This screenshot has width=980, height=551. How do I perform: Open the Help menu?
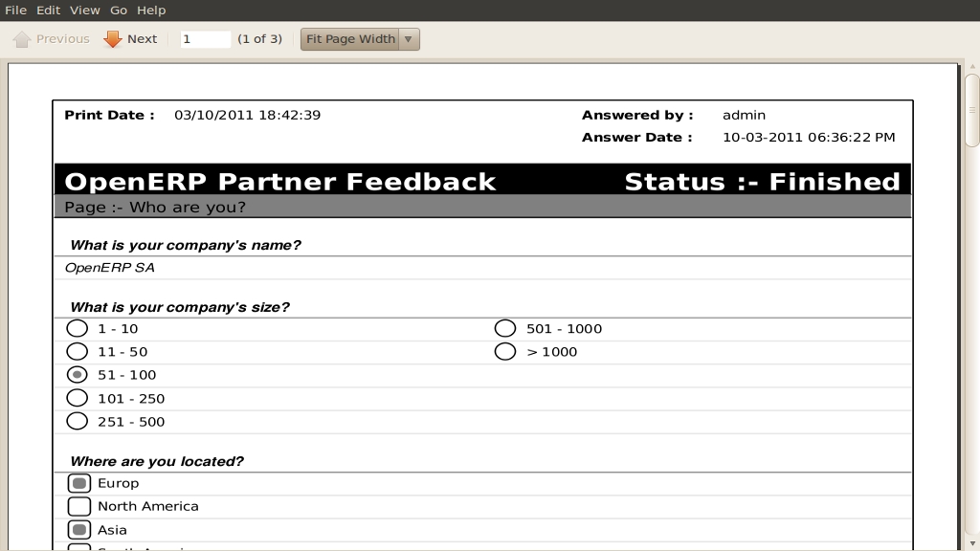point(151,10)
